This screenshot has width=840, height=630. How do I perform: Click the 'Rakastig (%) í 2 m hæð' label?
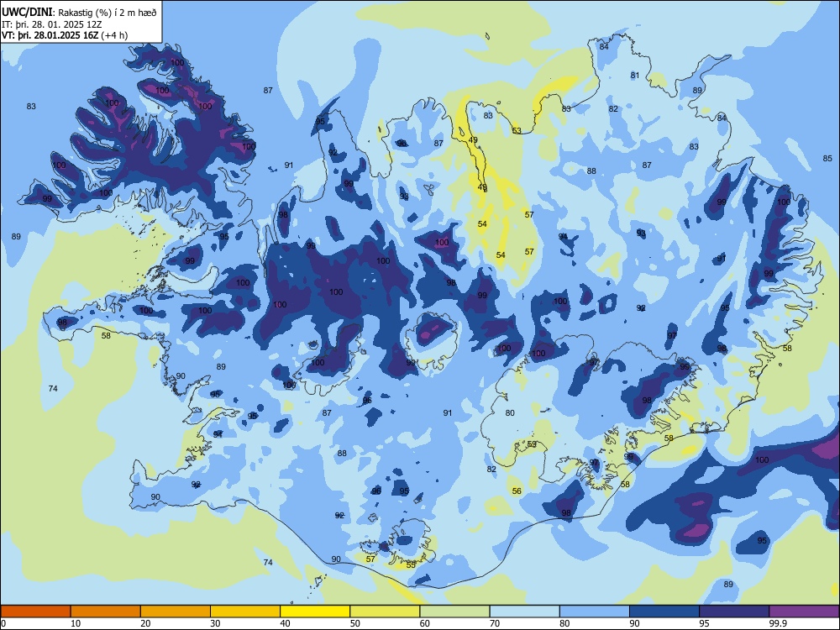click(108, 13)
